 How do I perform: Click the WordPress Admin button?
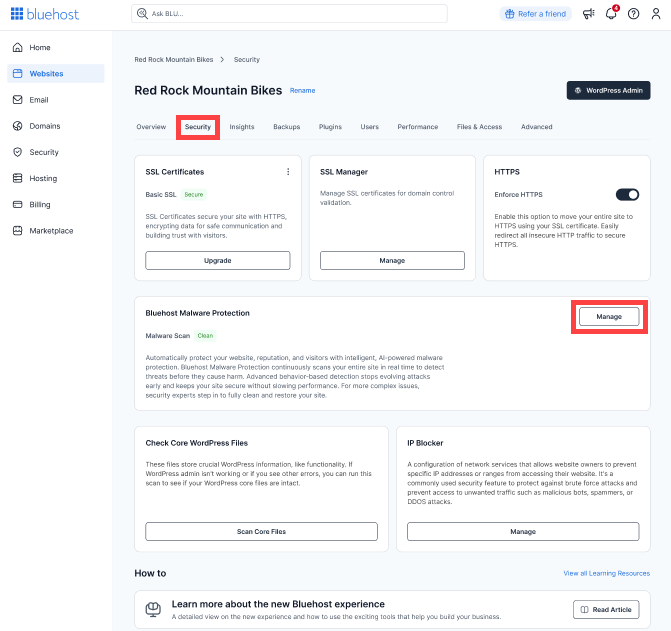pyautogui.click(x=609, y=90)
